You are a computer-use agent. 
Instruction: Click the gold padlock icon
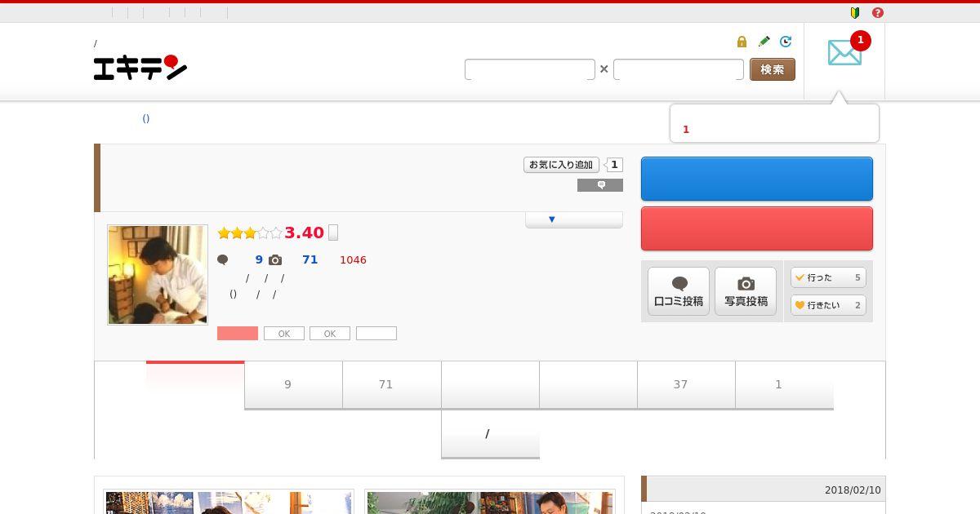[x=742, y=42]
